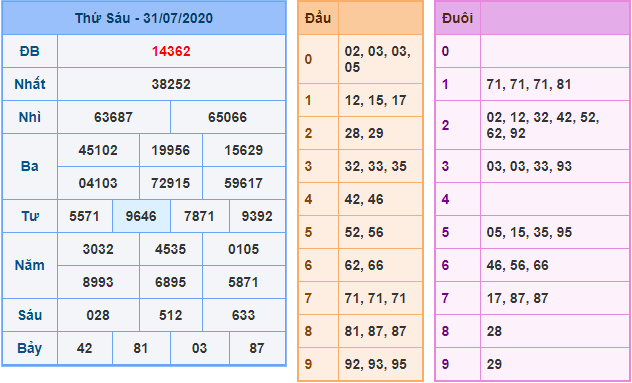Select the Đuôi values 02, 12, 32, 42, 52, 62, 92
Image resolution: width=632 pixels, height=383 pixels.
tap(543, 125)
